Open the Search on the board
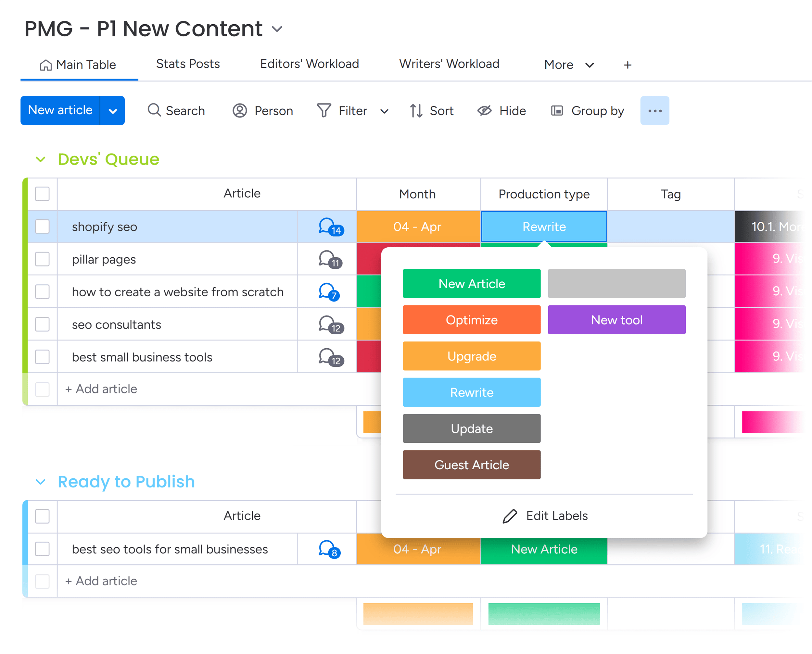 176,110
